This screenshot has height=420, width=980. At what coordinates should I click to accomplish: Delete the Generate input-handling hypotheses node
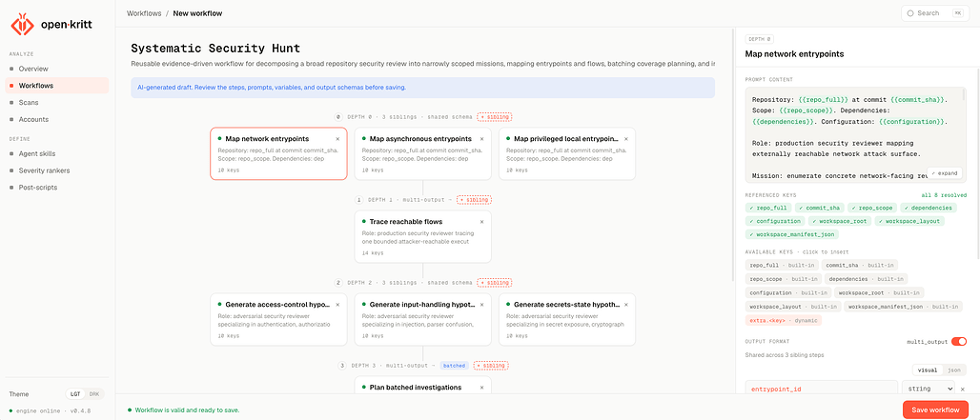(481, 305)
